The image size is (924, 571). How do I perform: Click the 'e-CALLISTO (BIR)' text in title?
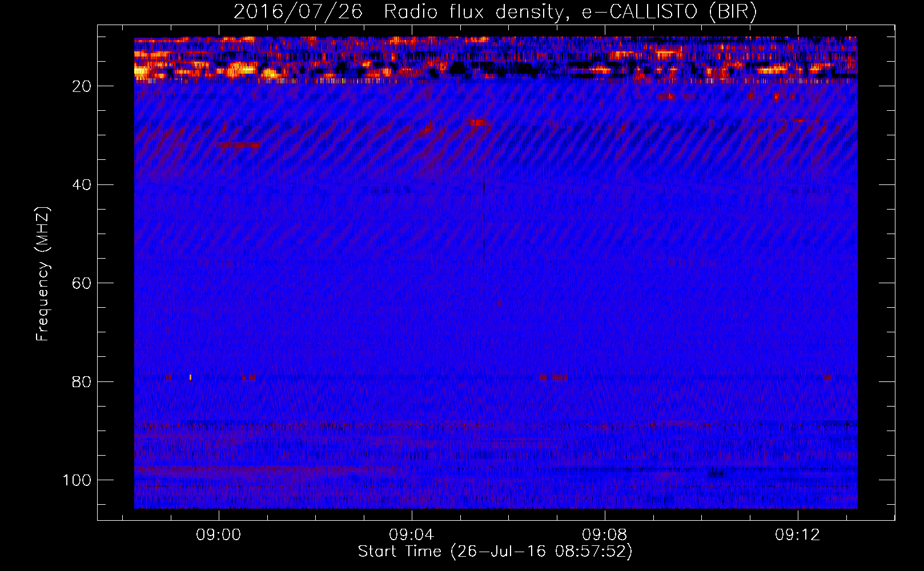669,12
